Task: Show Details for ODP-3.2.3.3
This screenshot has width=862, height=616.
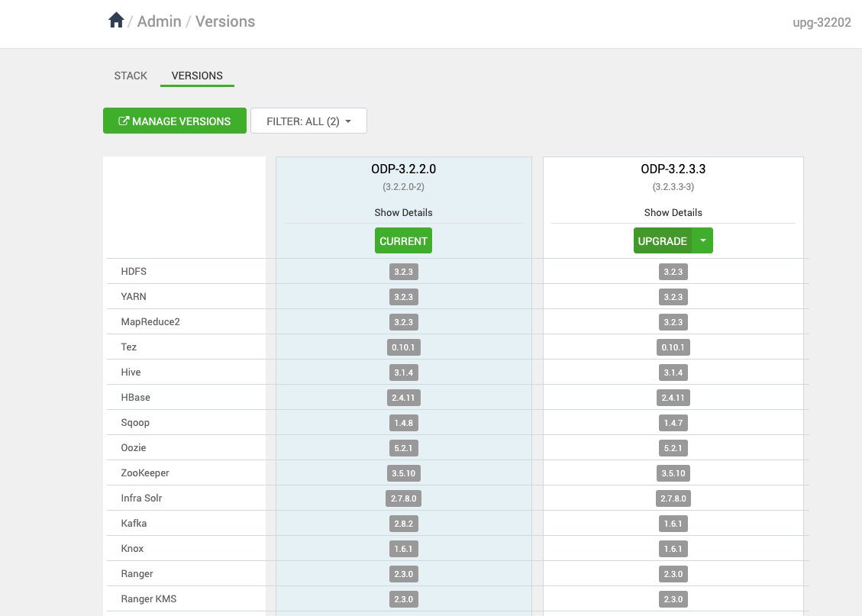Action: [x=673, y=212]
